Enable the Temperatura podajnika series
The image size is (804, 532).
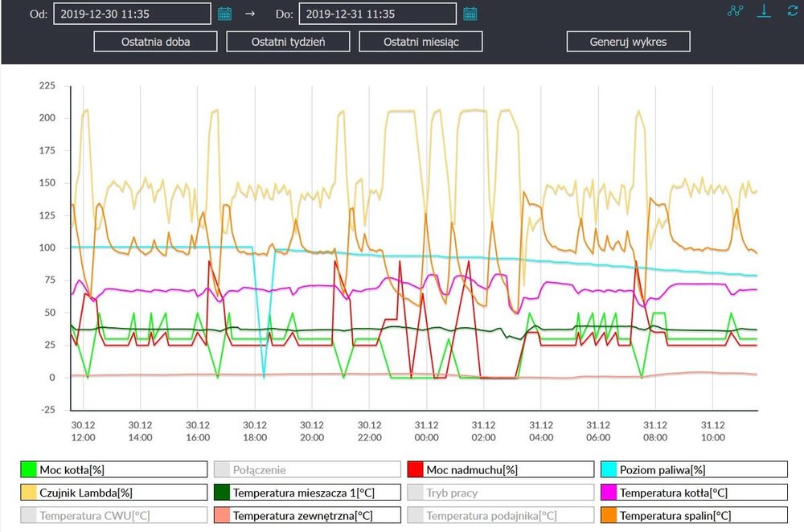(498, 515)
